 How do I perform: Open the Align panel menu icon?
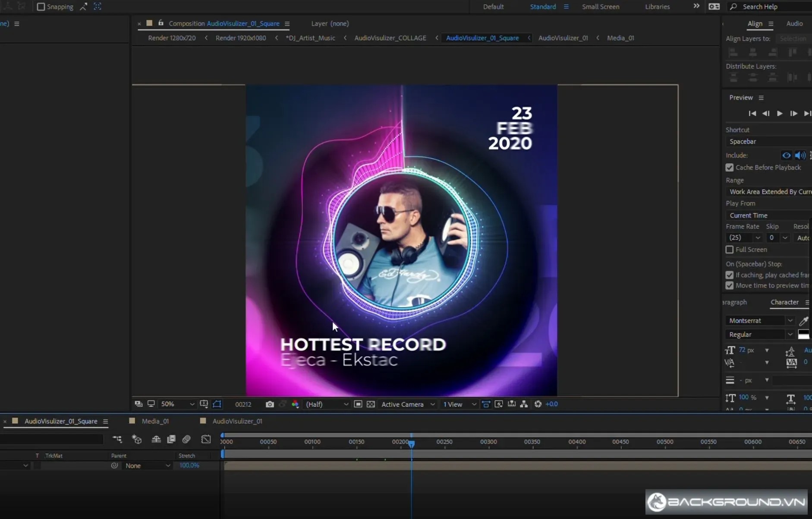(771, 24)
